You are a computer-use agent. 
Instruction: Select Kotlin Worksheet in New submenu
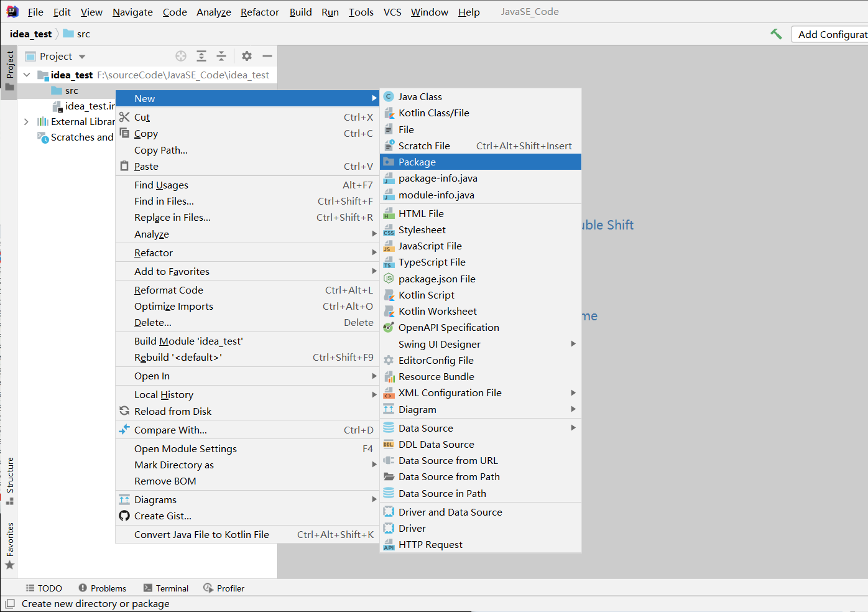pyautogui.click(x=481, y=311)
